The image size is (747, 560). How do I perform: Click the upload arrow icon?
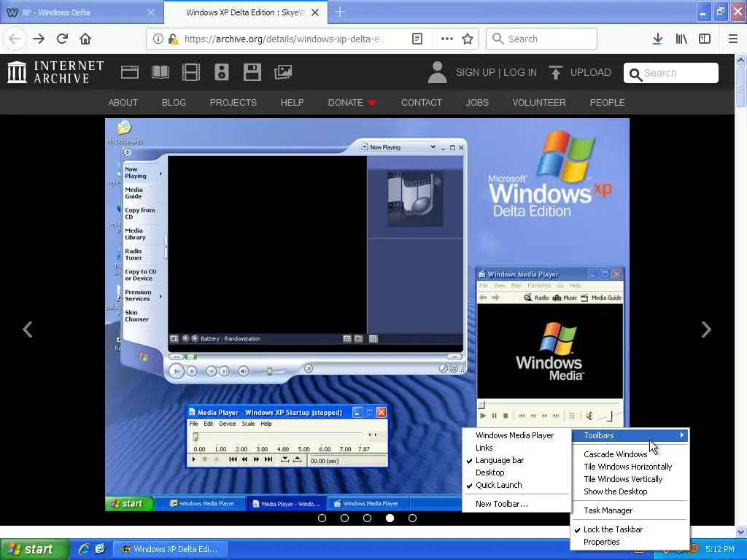[555, 72]
